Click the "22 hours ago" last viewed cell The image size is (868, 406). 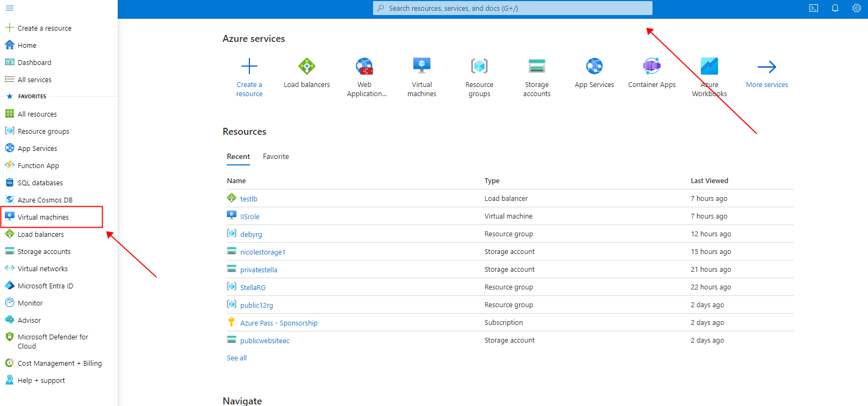tap(711, 287)
